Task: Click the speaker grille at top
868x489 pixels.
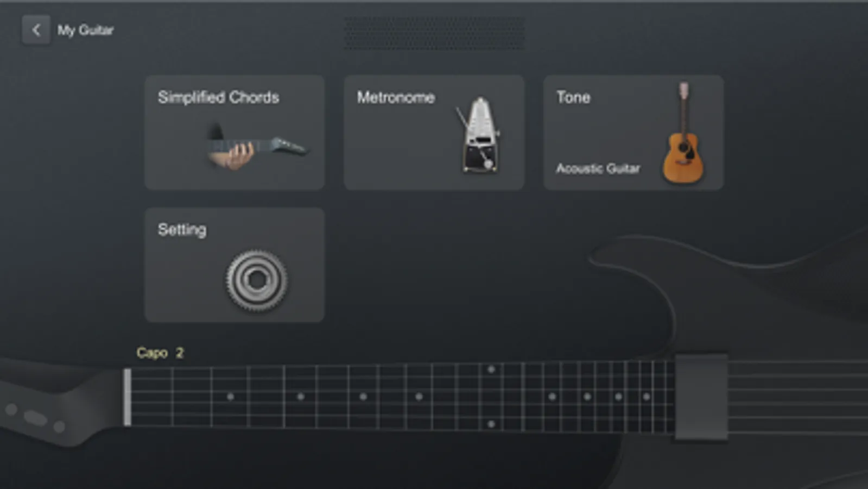Action: click(x=434, y=33)
